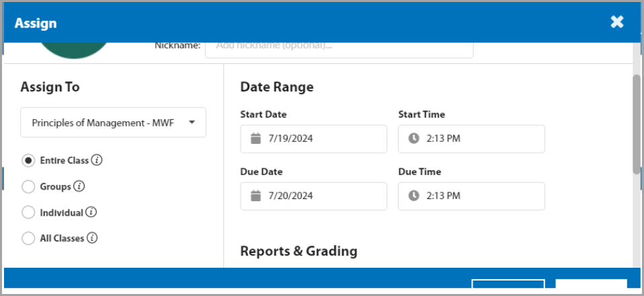Click the Due Date calendar icon
Image resolution: width=644 pixels, height=296 pixels.
(x=255, y=196)
